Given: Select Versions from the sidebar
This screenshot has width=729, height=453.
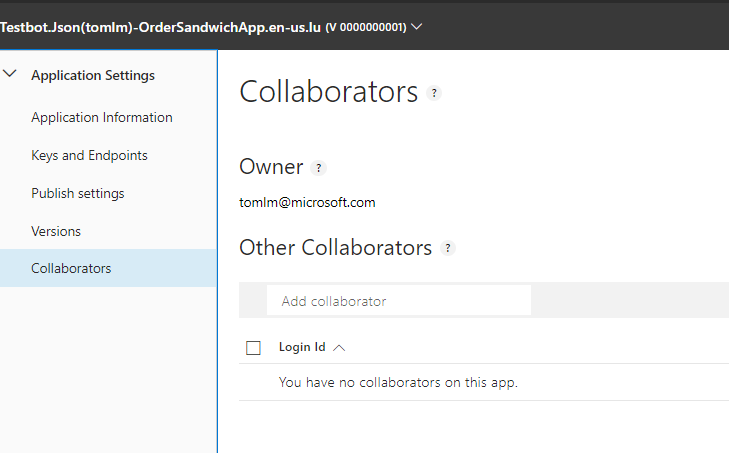Looking at the screenshot, I should pyautogui.click(x=56, y=231).
